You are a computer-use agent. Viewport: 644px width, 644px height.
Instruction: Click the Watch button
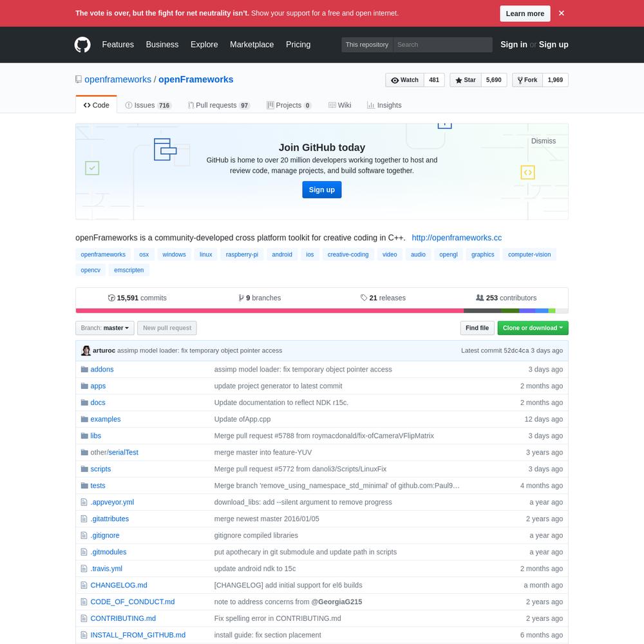pos(404,80)
